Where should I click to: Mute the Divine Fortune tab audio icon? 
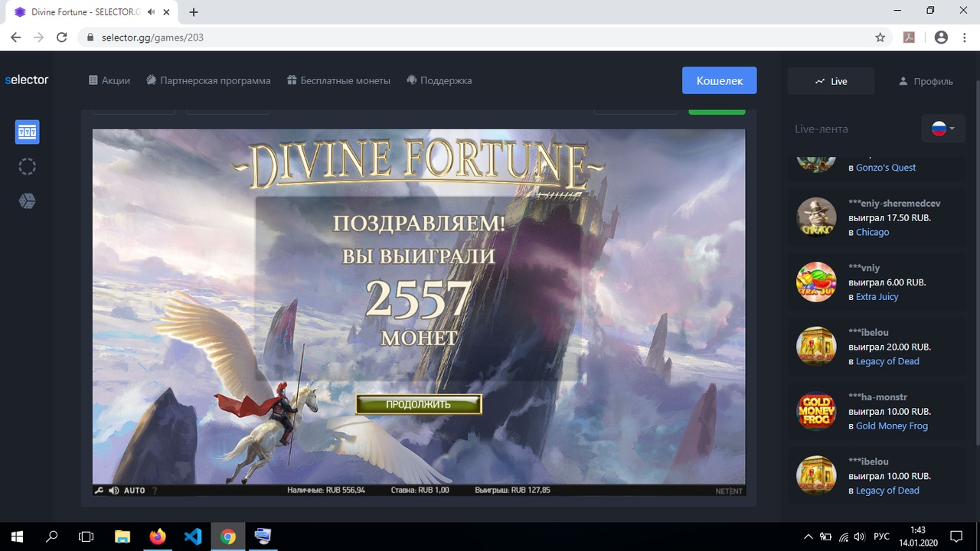[152, 12]
